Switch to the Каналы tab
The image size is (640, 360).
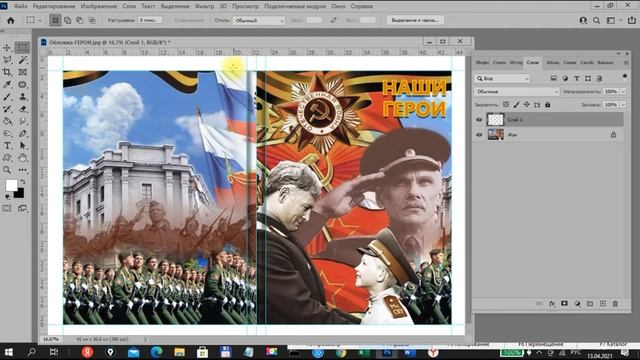[x=605, y=62]
